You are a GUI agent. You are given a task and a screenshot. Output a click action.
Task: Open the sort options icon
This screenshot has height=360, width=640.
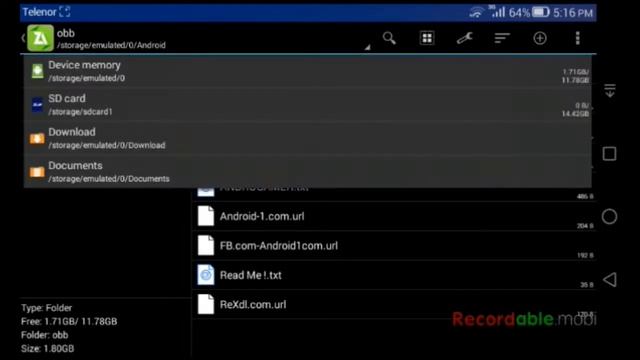click(x=502, y=38)
